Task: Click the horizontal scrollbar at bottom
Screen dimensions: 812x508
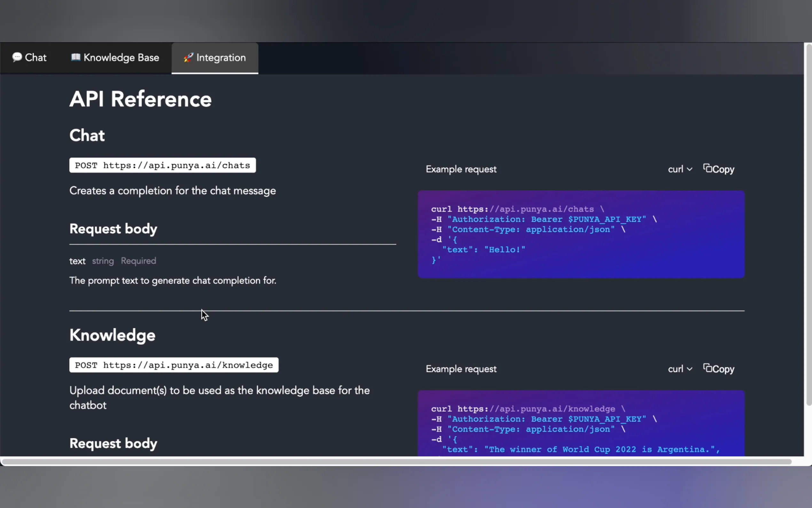Action: (x=396, y=462)
